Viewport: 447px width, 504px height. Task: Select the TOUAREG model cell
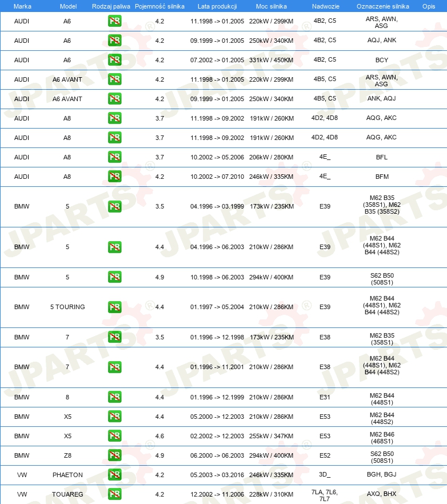tap(67, 494)
